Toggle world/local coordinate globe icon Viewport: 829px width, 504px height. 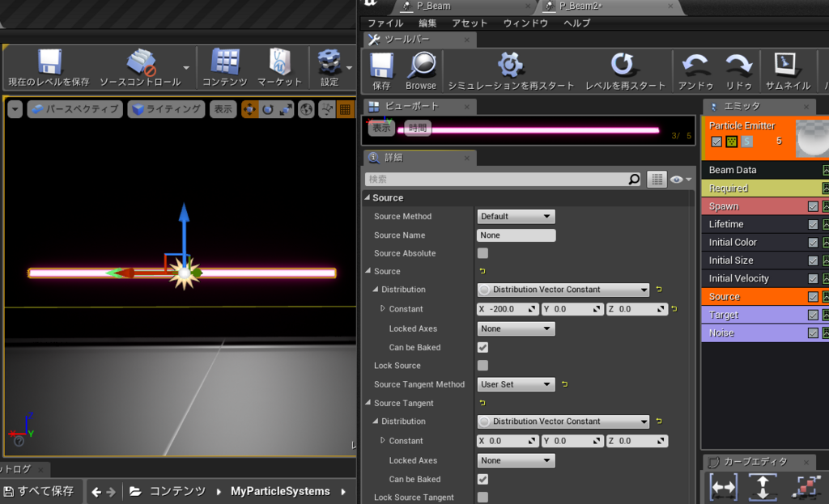(x=306, y=109)
